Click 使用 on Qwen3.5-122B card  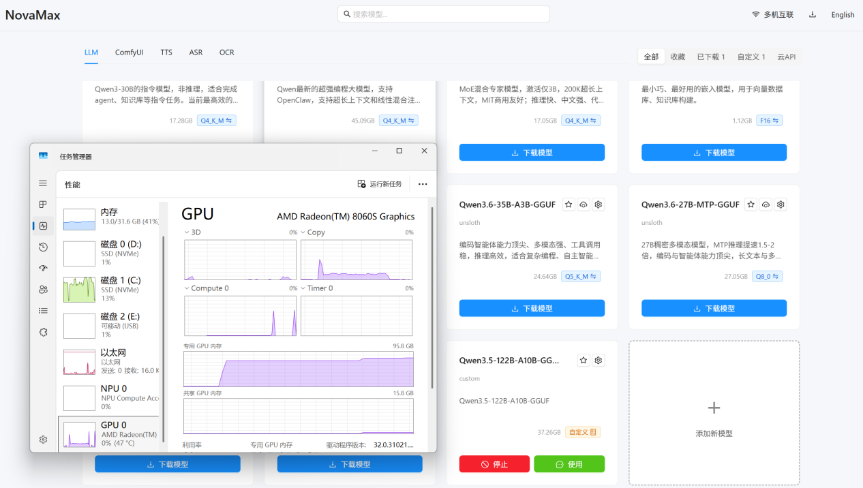click(569, 464)
